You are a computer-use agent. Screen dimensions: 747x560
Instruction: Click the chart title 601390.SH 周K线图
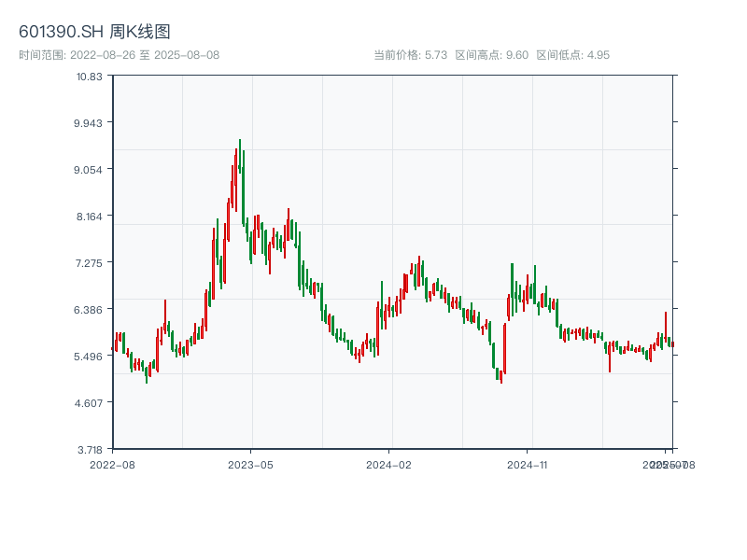point(94,32)
